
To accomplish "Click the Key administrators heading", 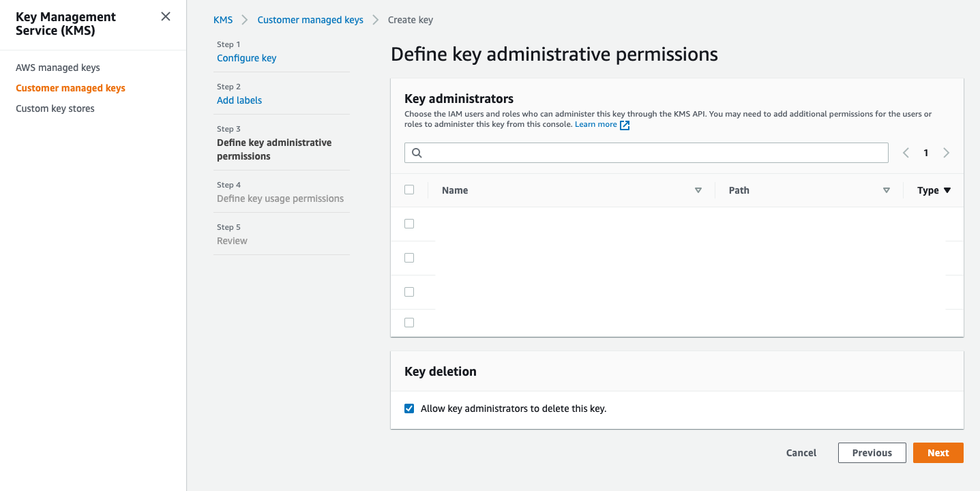I will tap(459, 99).
